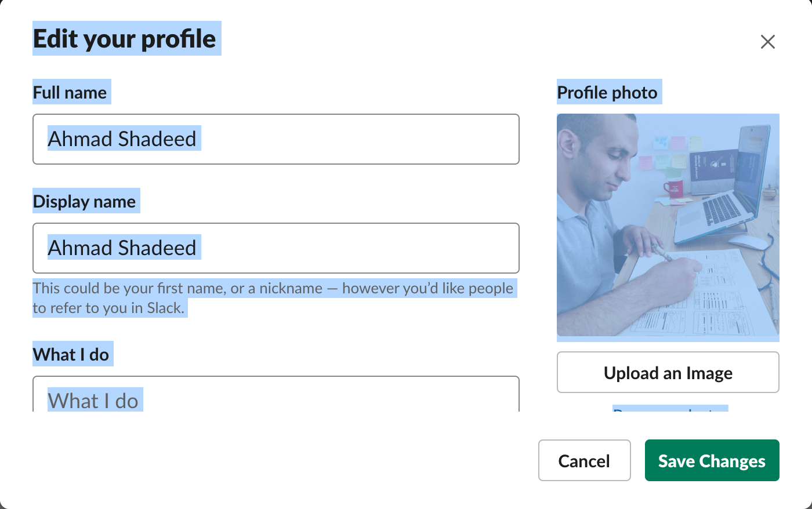Click the Edit your profile heading
The image size is (812, 509).
pos(124,39)
